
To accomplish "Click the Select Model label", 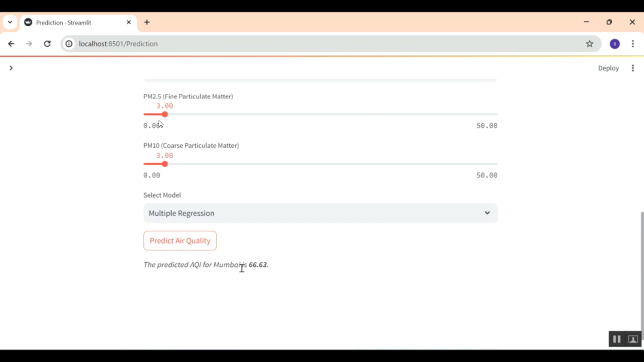I will point(162,195).
